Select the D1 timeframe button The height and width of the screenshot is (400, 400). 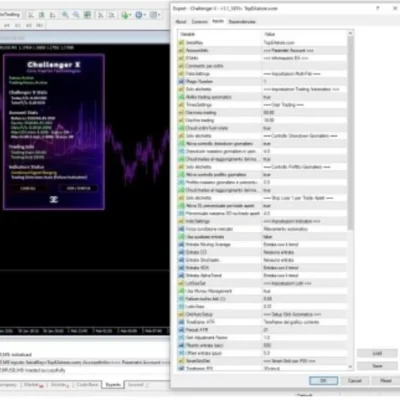(18, 25)
